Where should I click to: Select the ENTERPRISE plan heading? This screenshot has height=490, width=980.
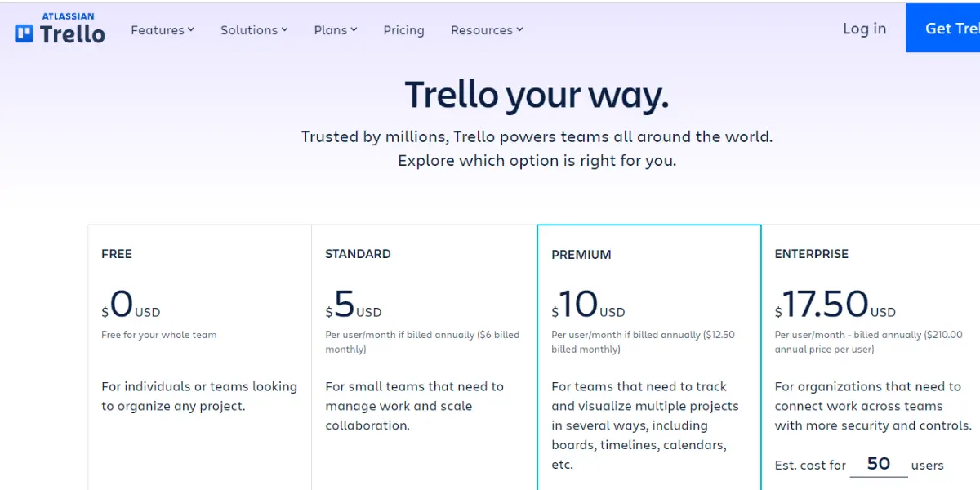(812, 254)
